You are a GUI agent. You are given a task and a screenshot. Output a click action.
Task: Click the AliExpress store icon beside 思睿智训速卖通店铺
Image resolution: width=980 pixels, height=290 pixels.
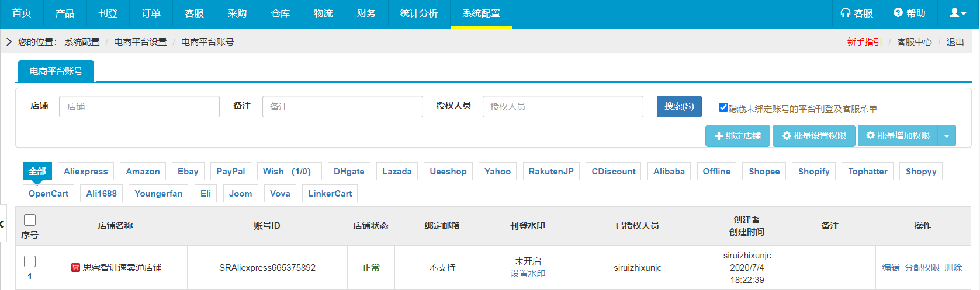pos(75,268)
